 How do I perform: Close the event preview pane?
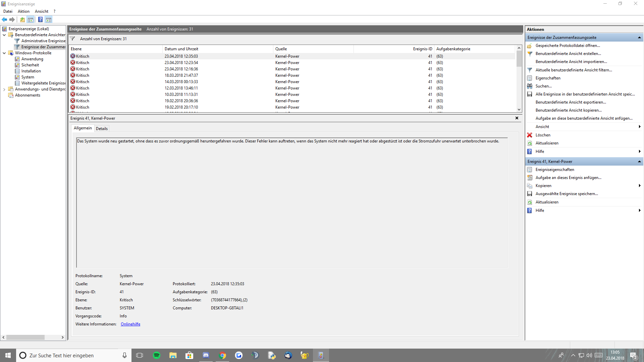pyautogui.click(x=517, y=118)
